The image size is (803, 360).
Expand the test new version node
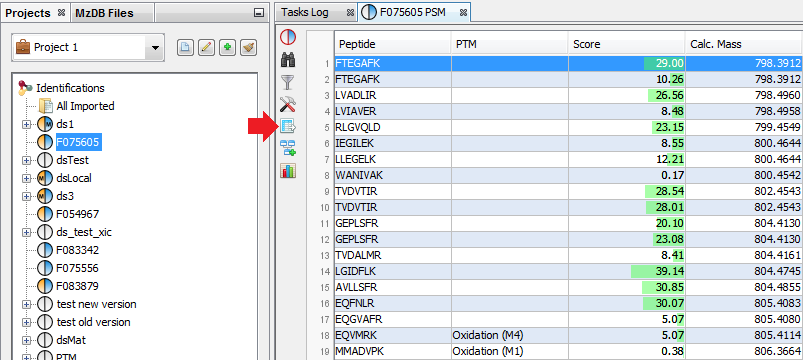pos(27,304)
